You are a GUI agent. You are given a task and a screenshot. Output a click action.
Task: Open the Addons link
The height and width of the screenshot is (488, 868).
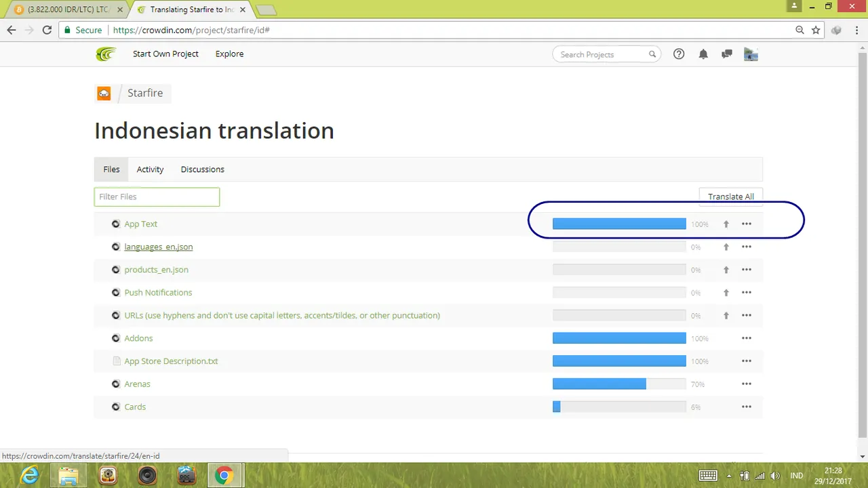[138, 338]
